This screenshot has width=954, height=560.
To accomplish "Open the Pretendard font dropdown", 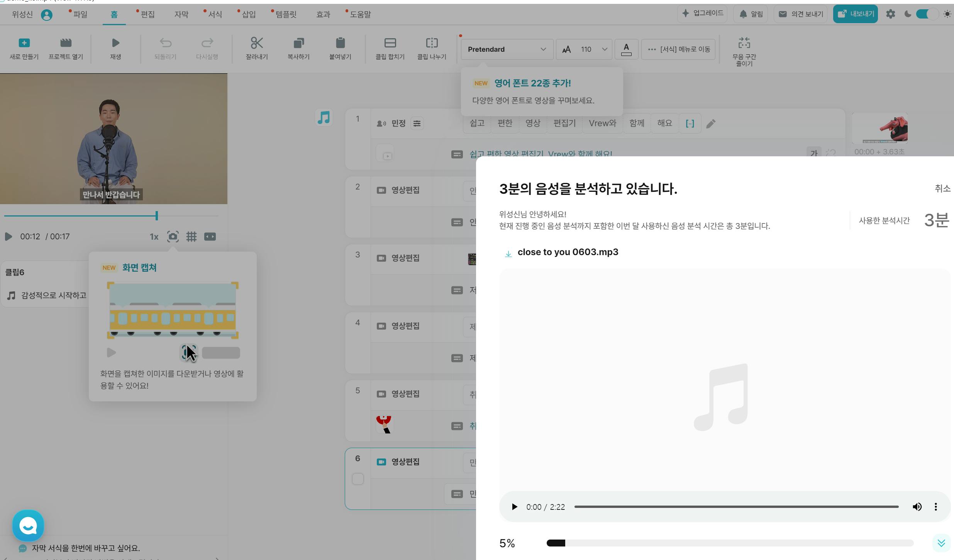I will (507, 49).
